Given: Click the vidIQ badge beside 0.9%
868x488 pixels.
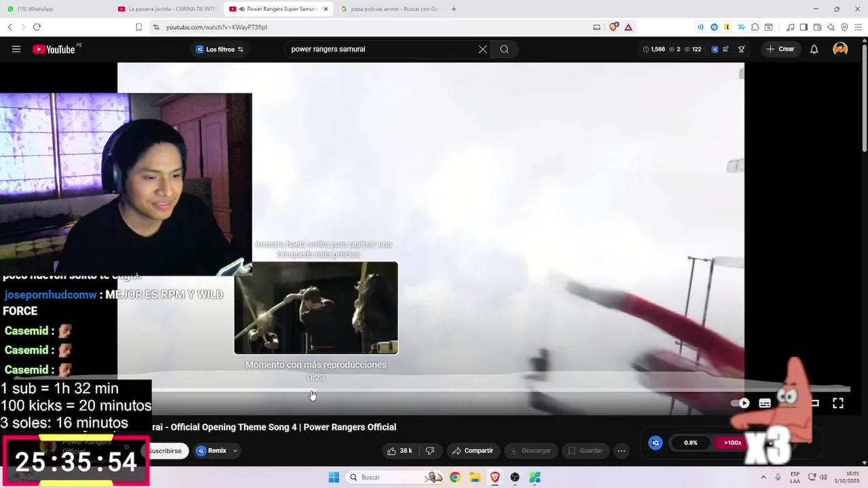Looking at the screenshot, I should [x=655, y=443].
